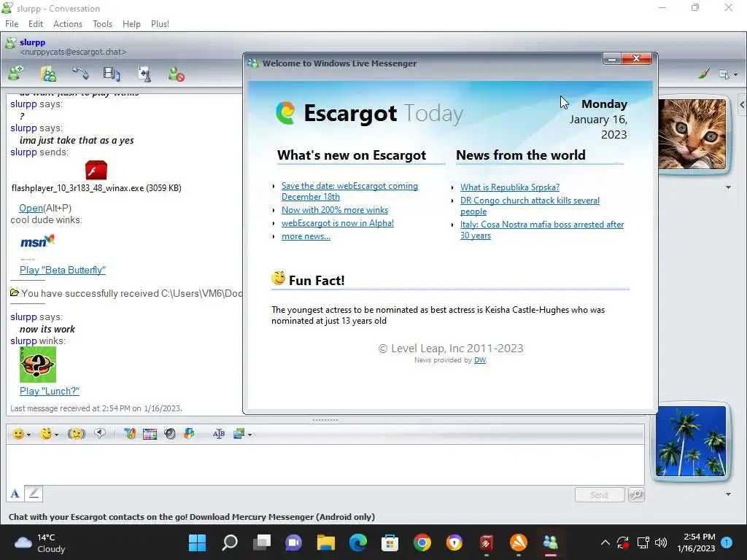Open the Help menu

[x=131, y=24]
